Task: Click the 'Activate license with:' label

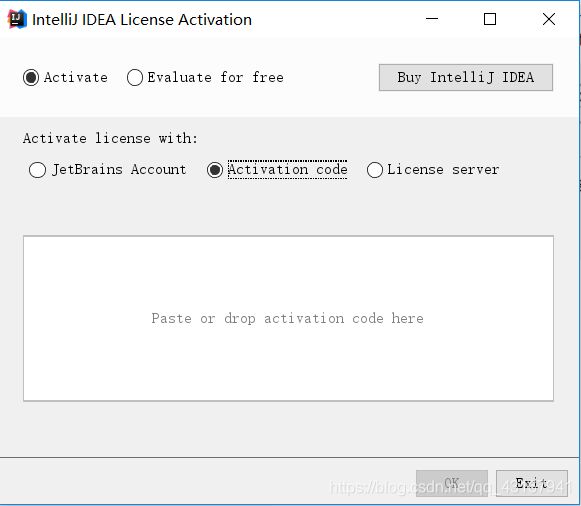Action: click(110, 138)
